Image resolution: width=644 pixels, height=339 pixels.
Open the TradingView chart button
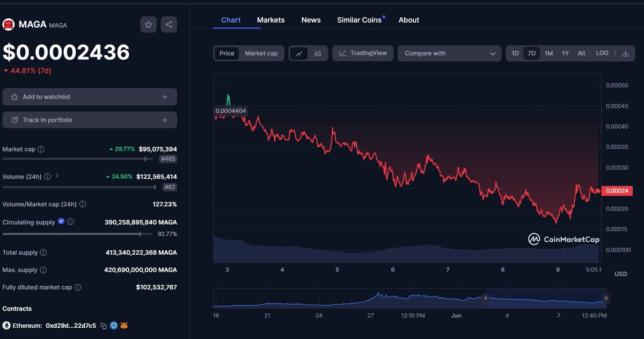363,53
